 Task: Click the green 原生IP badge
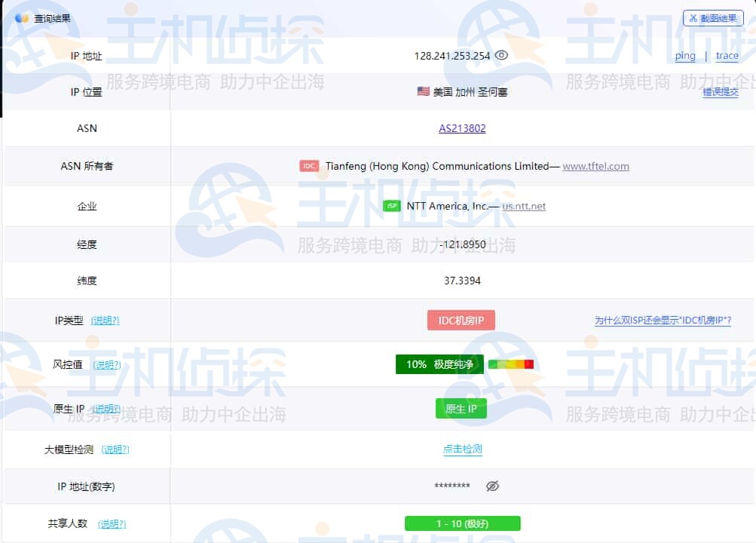461,408
